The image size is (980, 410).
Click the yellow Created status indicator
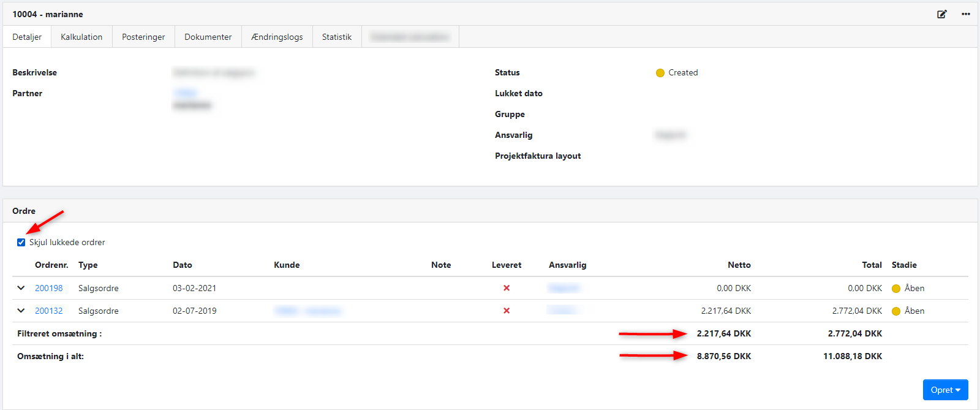tap(660, 73)
